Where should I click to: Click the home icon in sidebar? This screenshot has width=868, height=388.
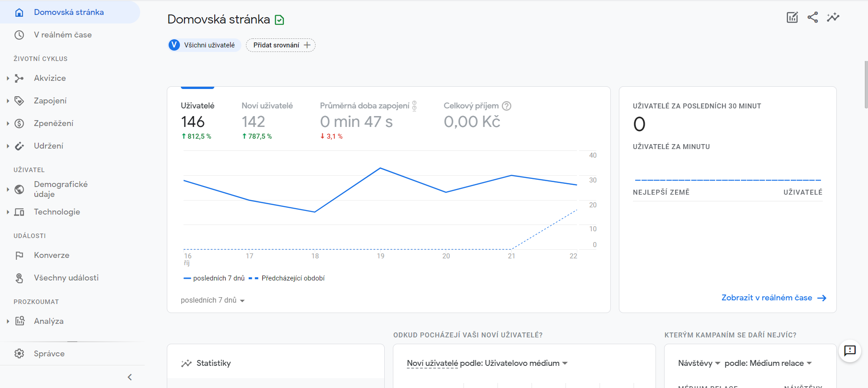click(x=19, y=12)
